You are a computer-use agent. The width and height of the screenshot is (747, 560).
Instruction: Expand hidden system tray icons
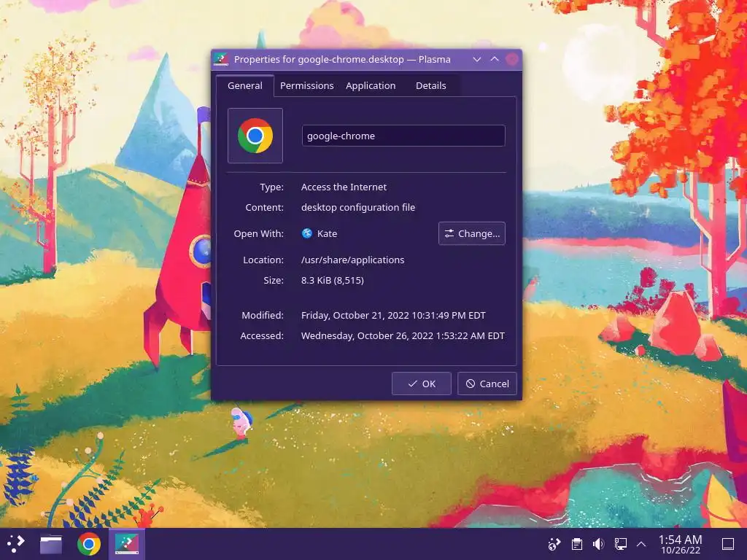coord(641,544)
